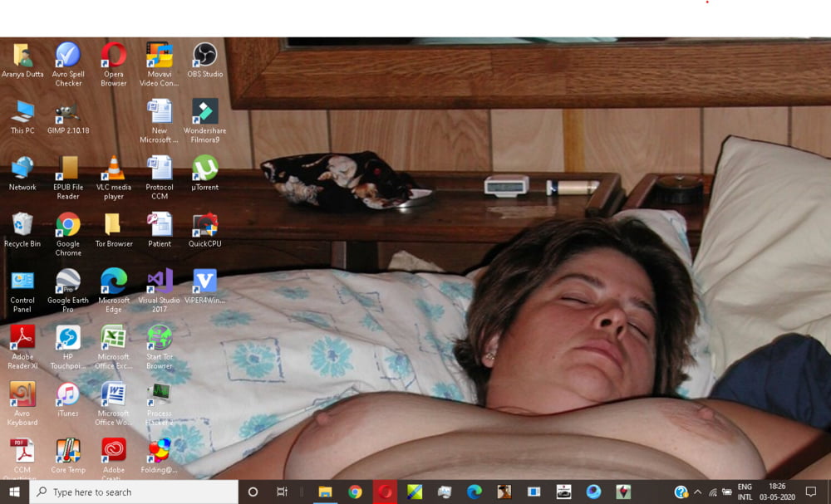This screenshot has height=504, width=831.
Task: Open the ENG INTL language switcher
Action: click(745, 492)
